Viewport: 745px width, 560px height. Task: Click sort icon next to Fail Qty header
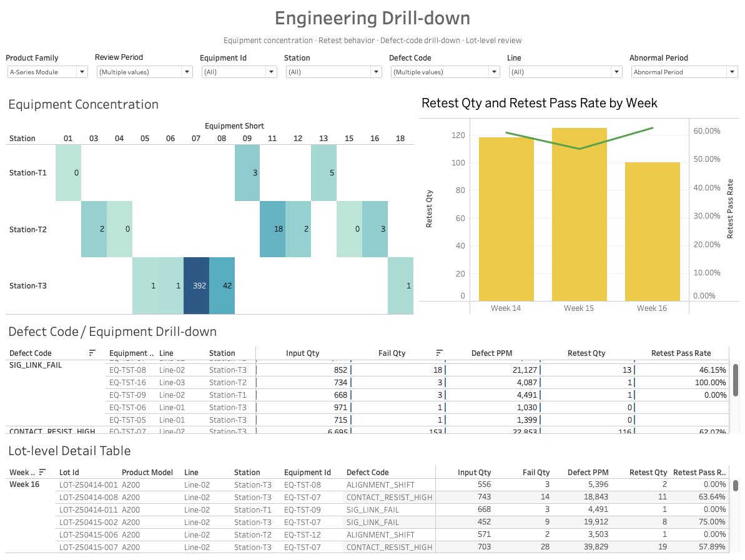(x=440, y=353)
